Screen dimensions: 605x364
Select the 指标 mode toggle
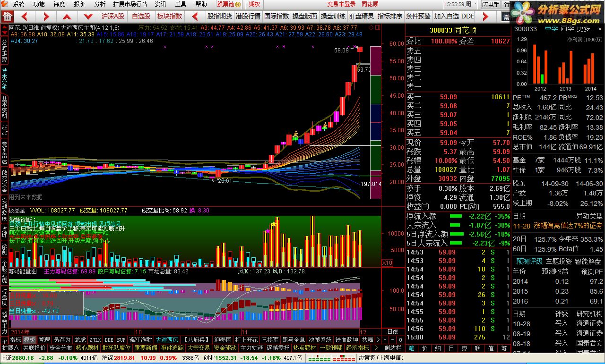click(15, 339)
